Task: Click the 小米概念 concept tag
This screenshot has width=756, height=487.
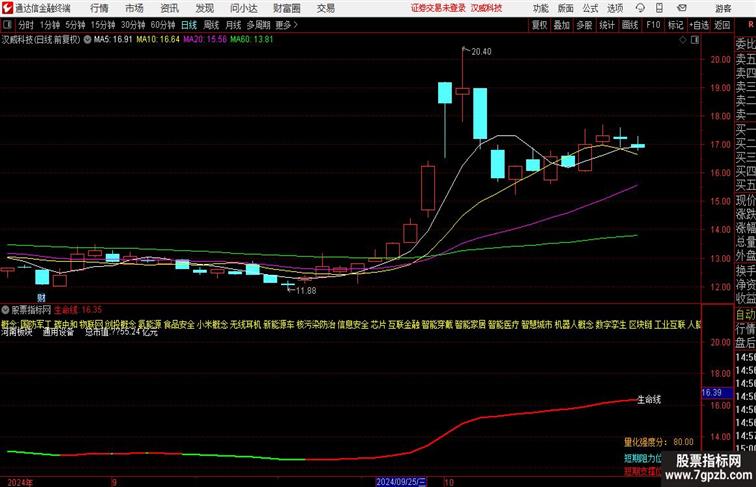Action: coord(213,325)
